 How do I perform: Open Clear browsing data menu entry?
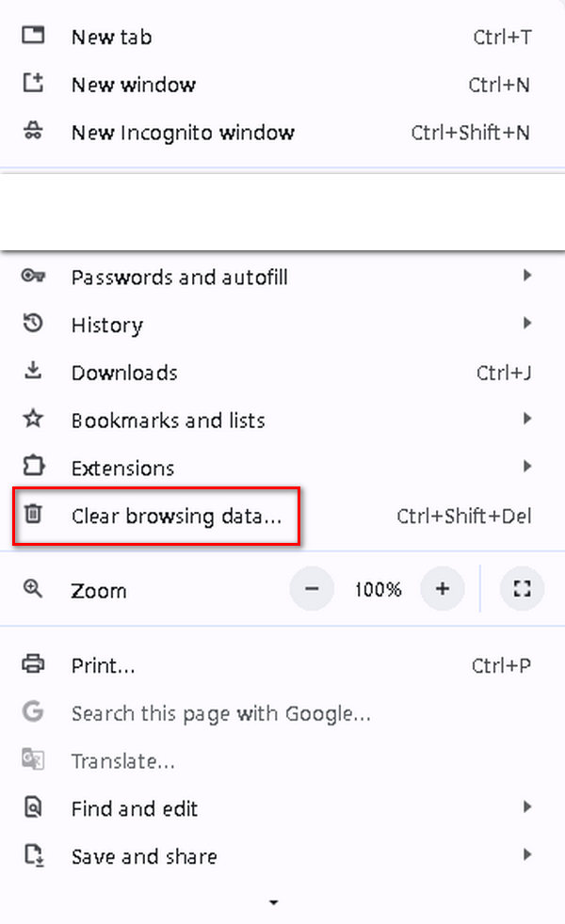(176, 516)
